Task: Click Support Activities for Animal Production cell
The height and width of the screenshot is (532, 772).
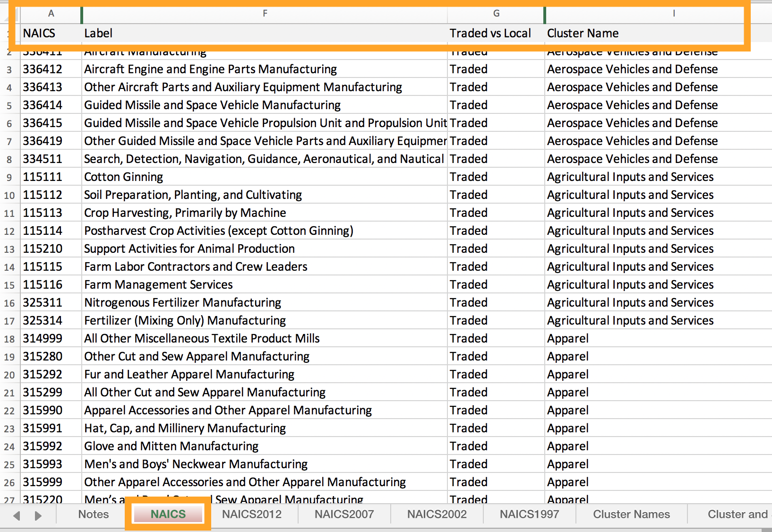Action: [x=265, y=249]
